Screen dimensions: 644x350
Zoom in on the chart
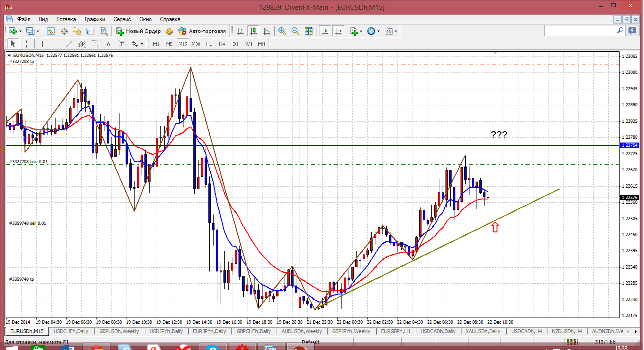pyautogui.click(x=282, y=31)
